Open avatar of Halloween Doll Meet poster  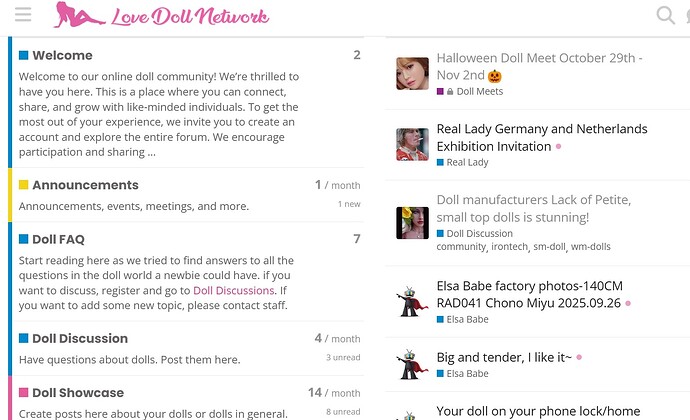(413, 73)
